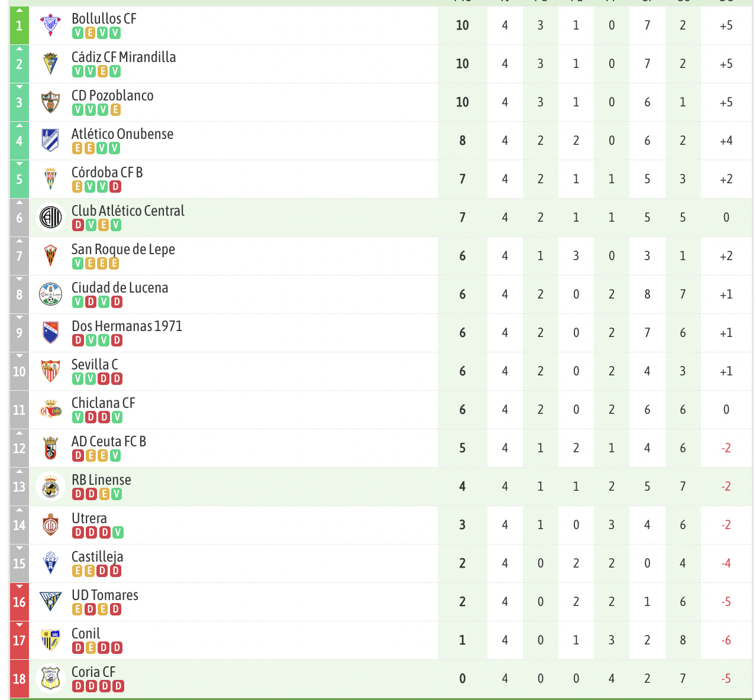Select the Utrera team crest
The height and width of the screenshot is (700, 756).
(50, 525)
